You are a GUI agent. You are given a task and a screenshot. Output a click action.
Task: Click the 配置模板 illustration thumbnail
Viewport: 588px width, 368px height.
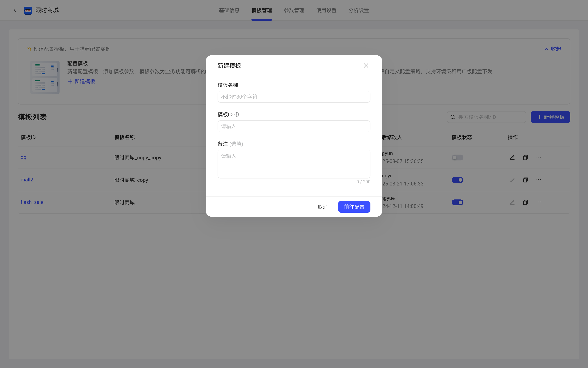click(x=45, y=77)
